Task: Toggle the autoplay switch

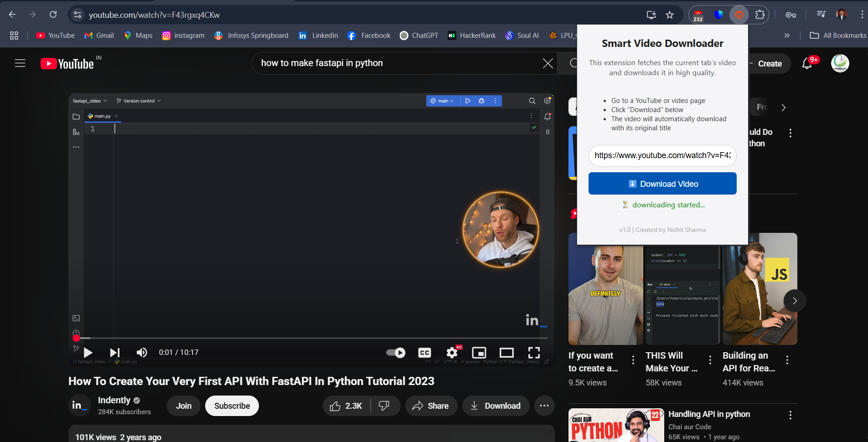Action: 395,353
